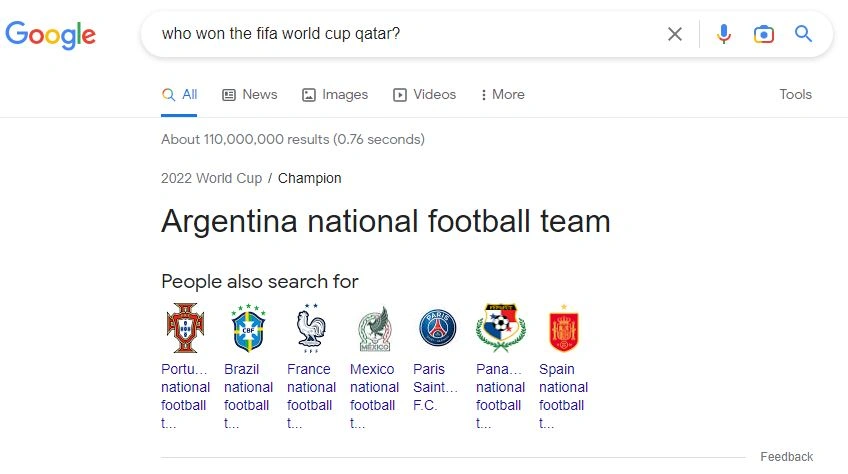Open the 2022 World Cup breadcrumb link

click(x=211, y=178)
